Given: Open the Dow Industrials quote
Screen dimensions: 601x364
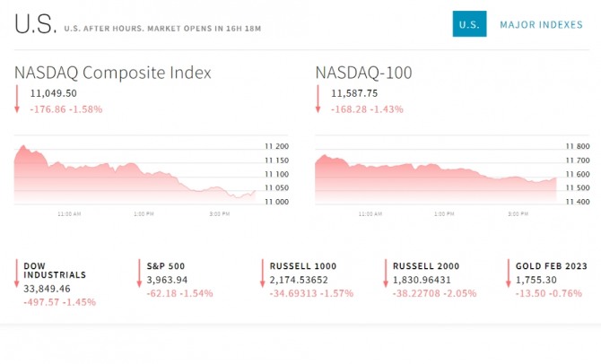Looking at the screenshot, I should click(55, 271).
